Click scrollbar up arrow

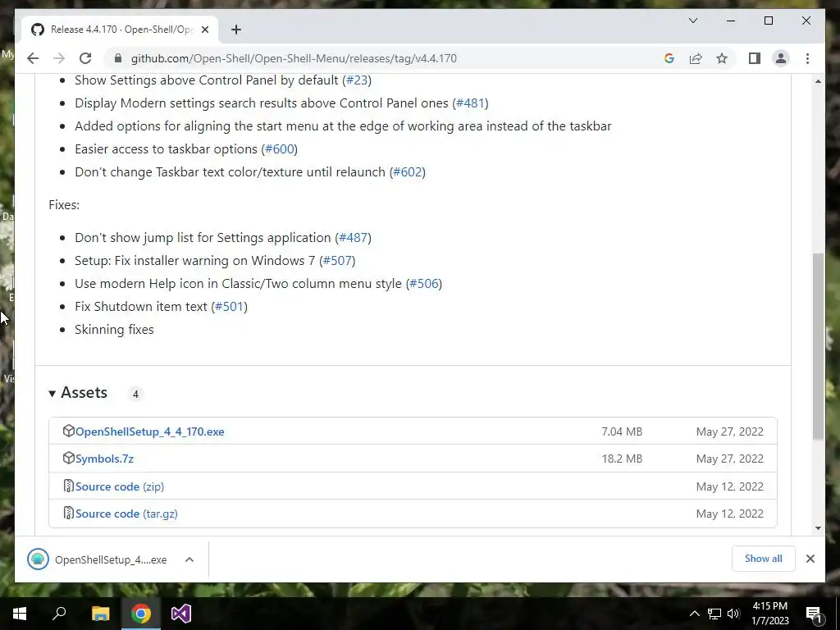tap(818, 81)
